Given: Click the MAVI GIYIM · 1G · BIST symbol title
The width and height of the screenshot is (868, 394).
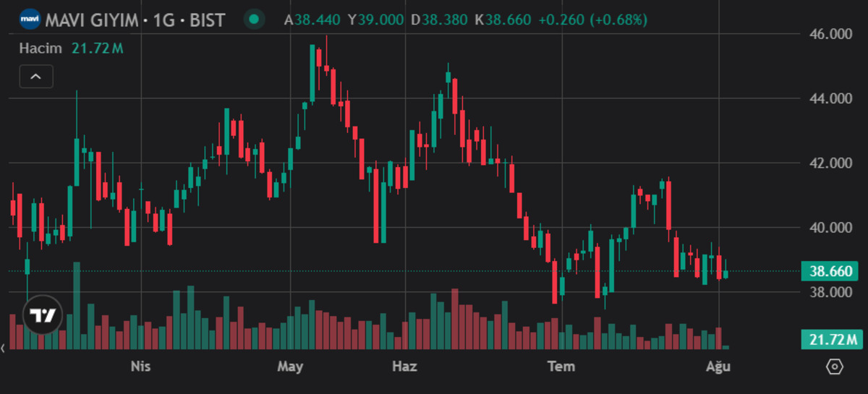Looking at the screenshot, I should pyautogui.click(x=135, y=20).
